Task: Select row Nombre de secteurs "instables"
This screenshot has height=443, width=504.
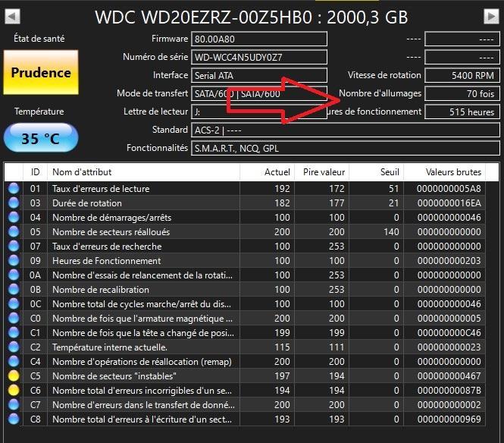Action: click(245, 375)
